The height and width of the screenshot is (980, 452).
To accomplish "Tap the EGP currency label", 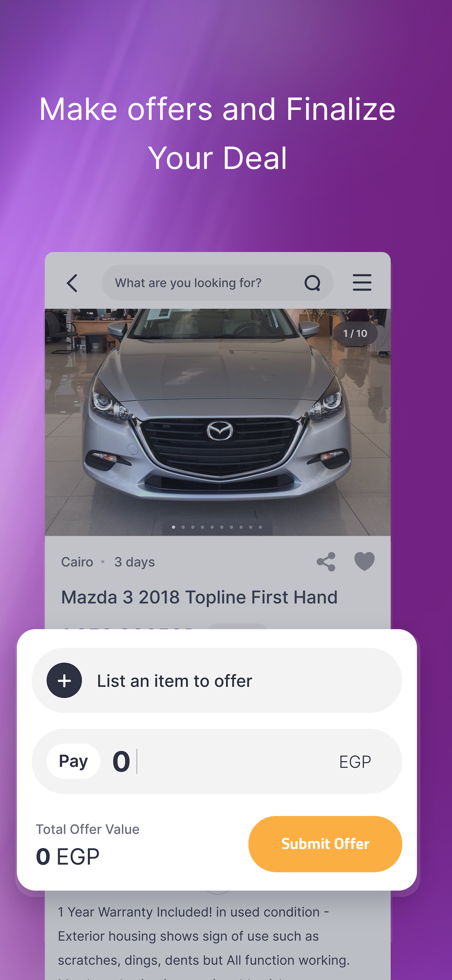I will (x=355, y=762).
